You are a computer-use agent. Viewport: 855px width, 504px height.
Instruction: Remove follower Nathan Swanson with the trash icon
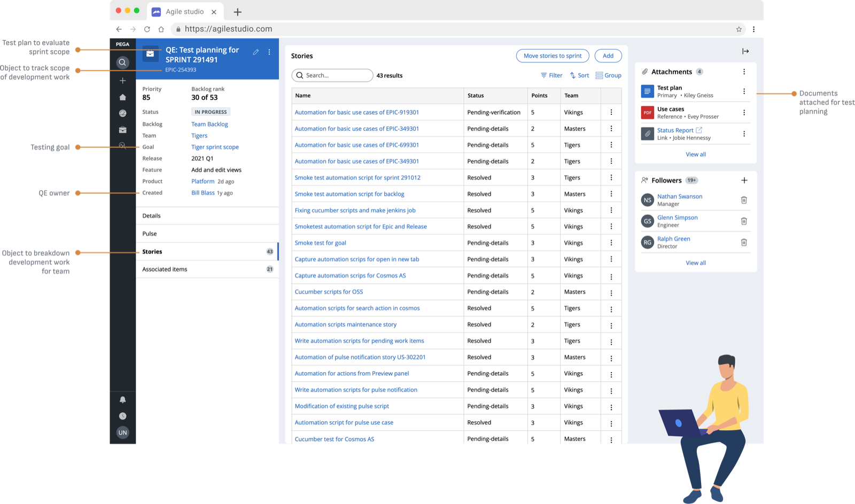[744, 200]
